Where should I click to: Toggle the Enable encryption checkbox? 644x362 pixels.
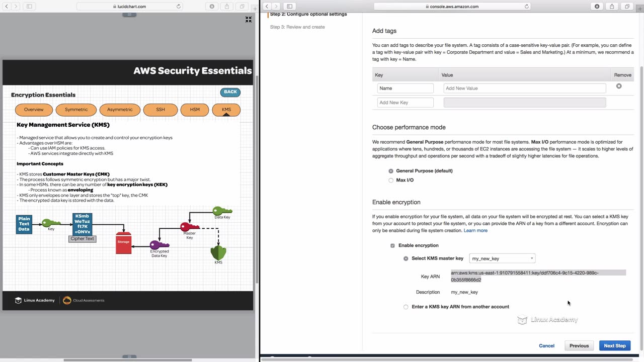(392, 245)
